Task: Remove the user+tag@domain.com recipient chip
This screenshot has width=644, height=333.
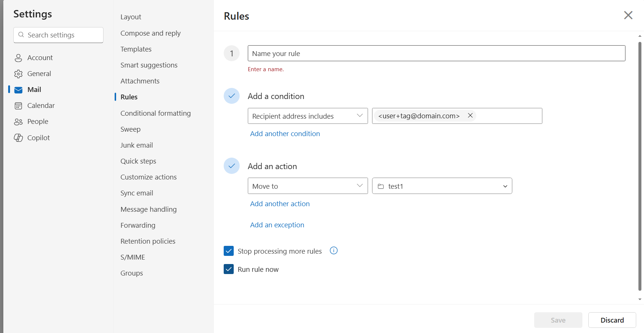Action: point(470,116)
